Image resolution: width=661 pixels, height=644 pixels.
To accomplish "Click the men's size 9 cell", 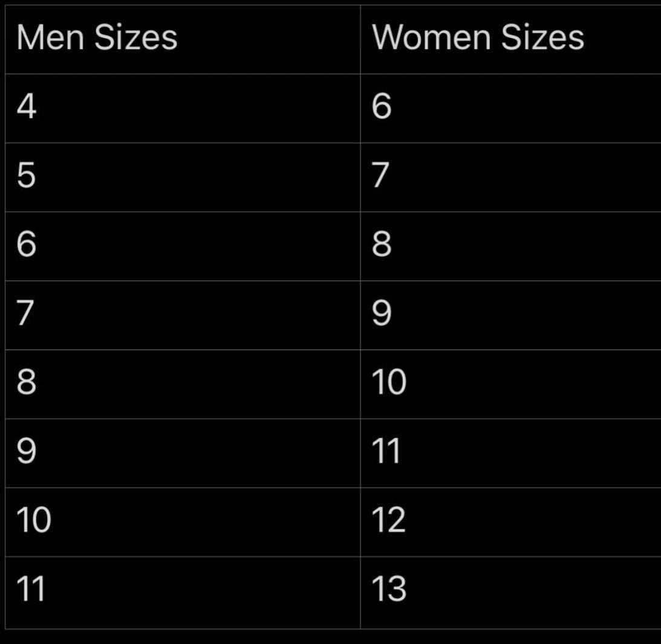I will click(x=27, y=452).
